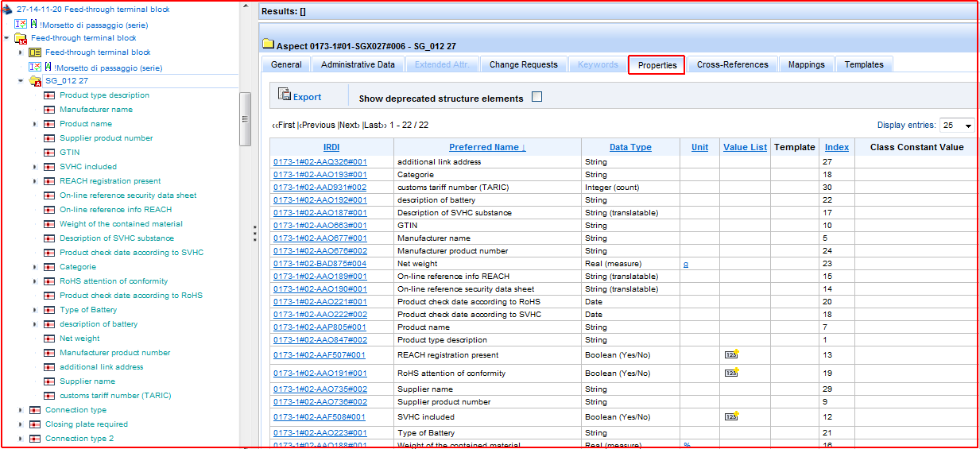This screenshot has width=980, height=449.
Task: Click property icon beside GTIN in the tree
Action: pyautogui.click(x=49, y=153)
